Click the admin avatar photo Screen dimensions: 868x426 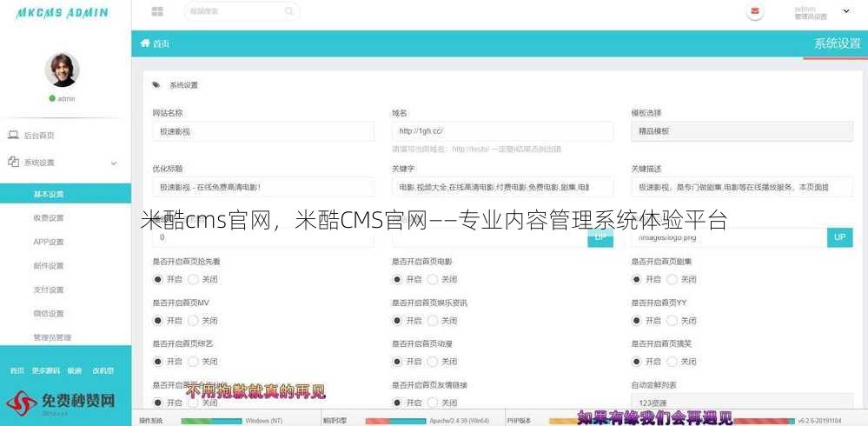coord(62,70)
